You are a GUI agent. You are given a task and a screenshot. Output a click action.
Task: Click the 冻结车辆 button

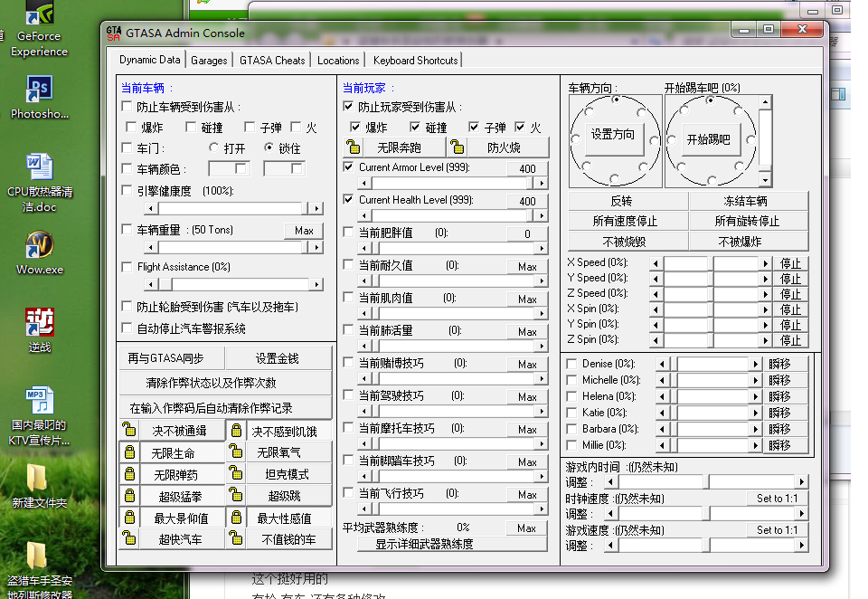click(x=749, y=201)
